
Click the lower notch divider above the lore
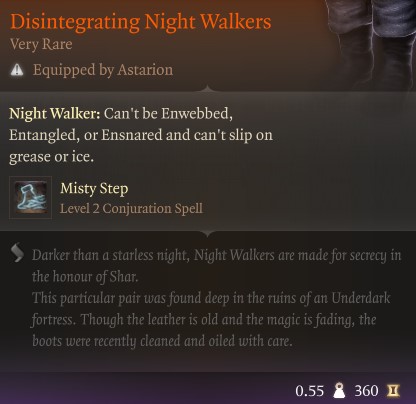[x=207, y=232]
